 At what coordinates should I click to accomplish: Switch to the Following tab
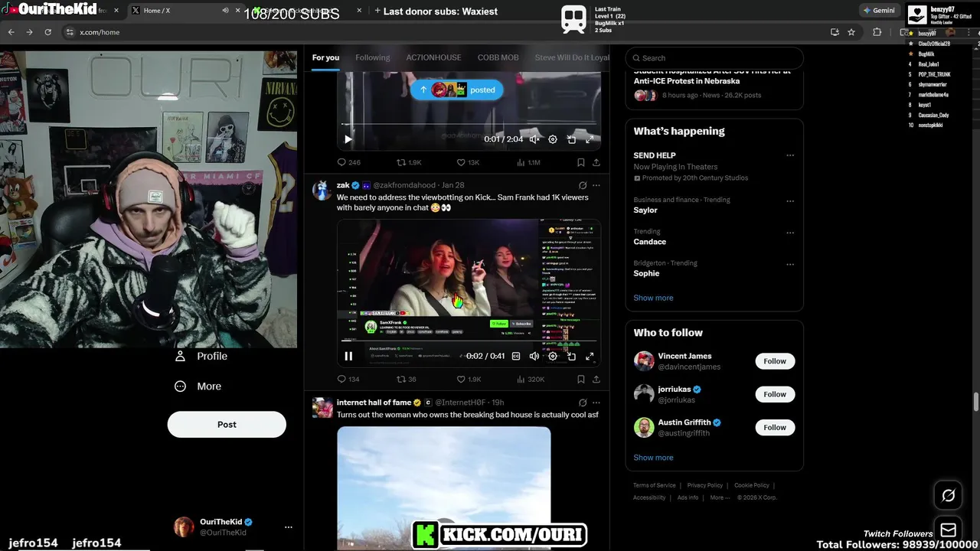373,57
